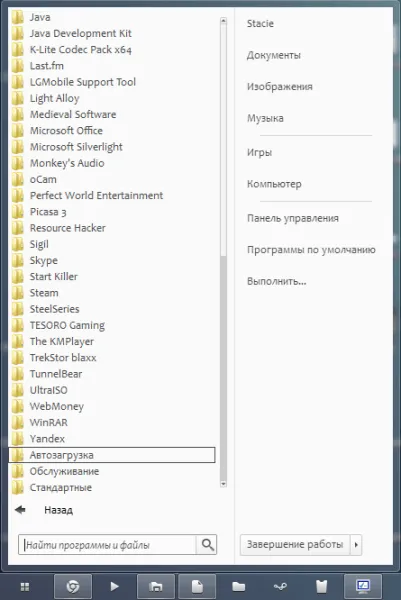The width and height of the screenshot is (401, 600).
Task: Click the Resource Hacker folder icon
Action: pyautogui.click(x=18, y=228)
